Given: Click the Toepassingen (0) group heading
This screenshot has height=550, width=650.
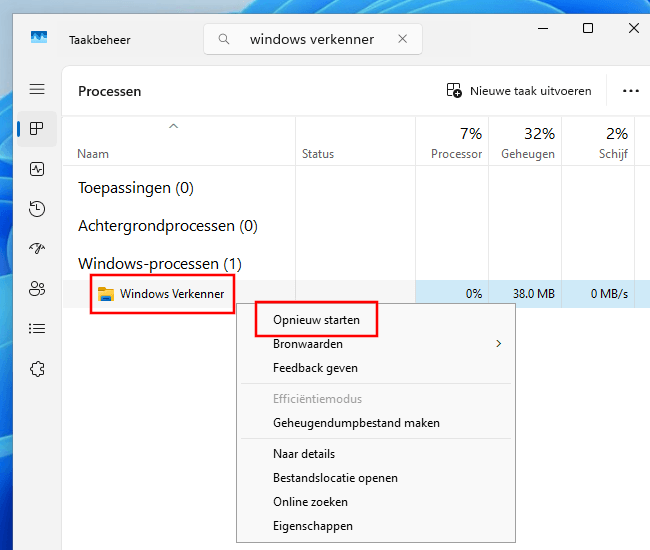Looking at the screenshot, I should coord(136,188).
